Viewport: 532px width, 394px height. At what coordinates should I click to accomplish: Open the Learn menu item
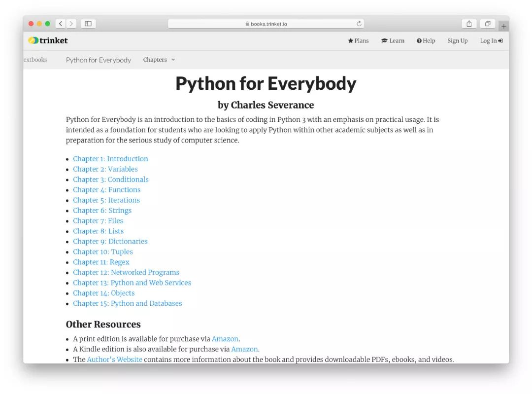393,41
